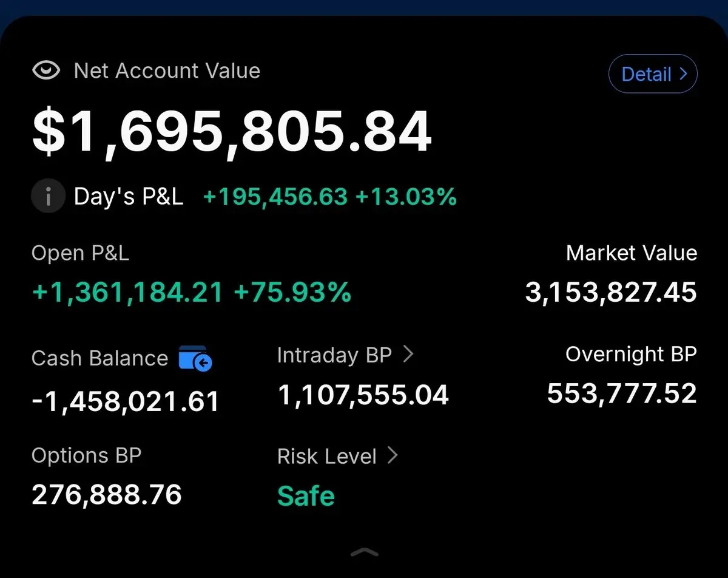Expand Risk Level using its chevron arrow

click(x=393, y=455)
